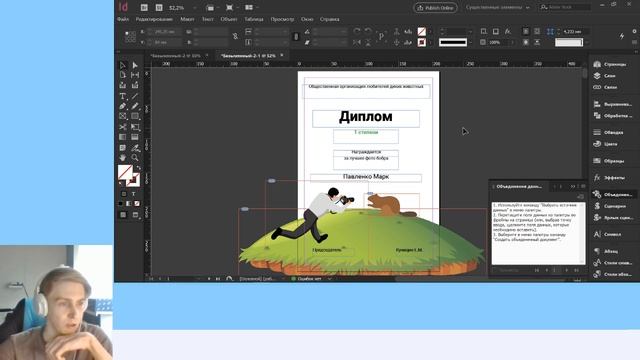Open the Макет menu
This screenshot has height=360, width=640.
[x=187, y=19]
